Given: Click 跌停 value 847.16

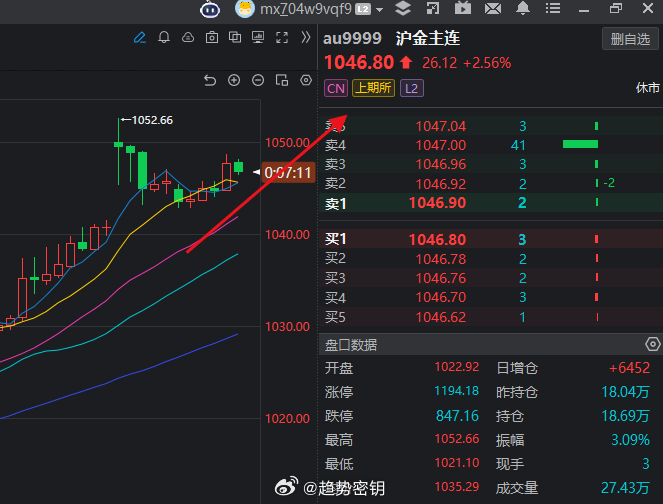Looking at the screenshot, I should coord(457,416).
